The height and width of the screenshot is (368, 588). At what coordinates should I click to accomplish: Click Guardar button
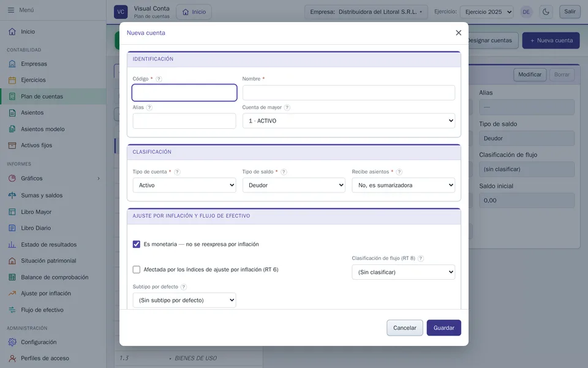tap(443, 328)
